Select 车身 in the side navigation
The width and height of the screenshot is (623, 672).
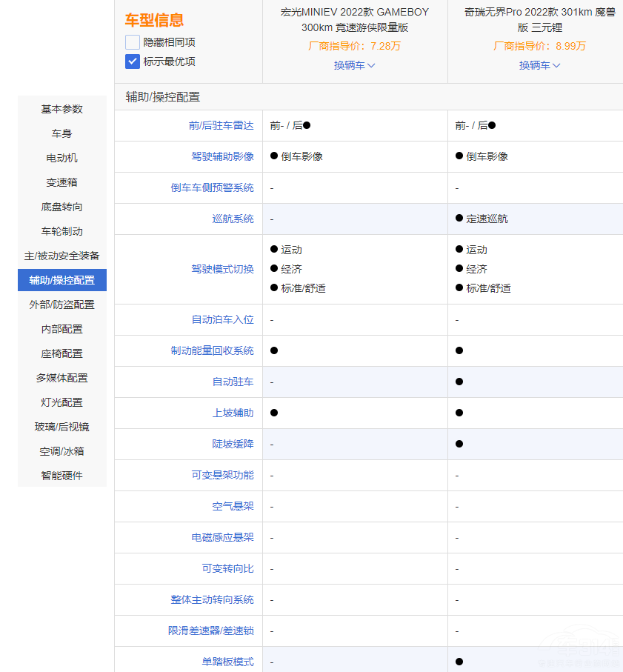coord(62,133)
